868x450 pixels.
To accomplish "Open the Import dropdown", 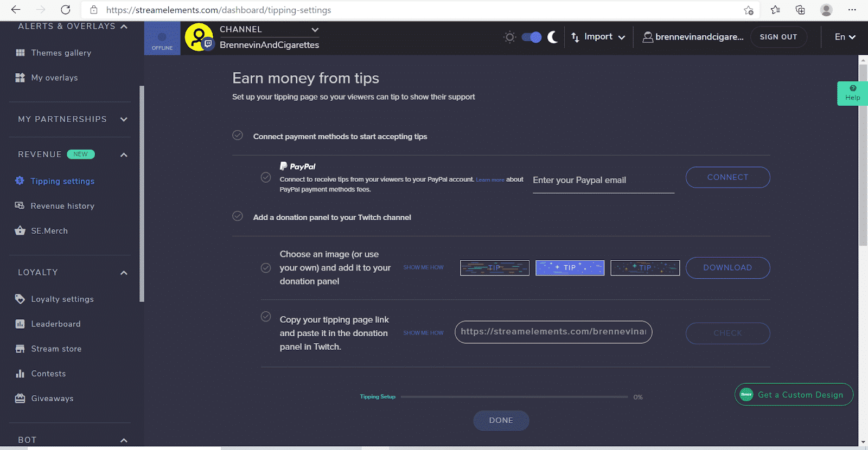I will click(x=598, y=37).
